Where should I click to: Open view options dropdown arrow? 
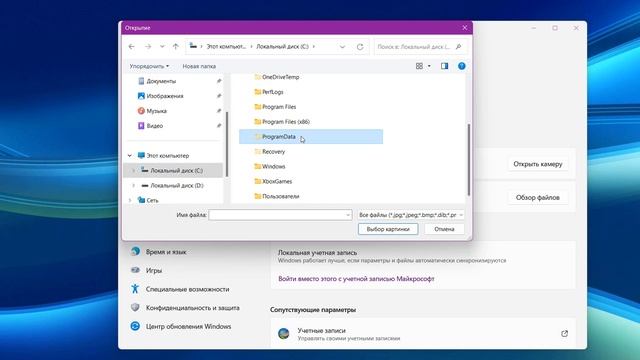(x=429, y=66)
